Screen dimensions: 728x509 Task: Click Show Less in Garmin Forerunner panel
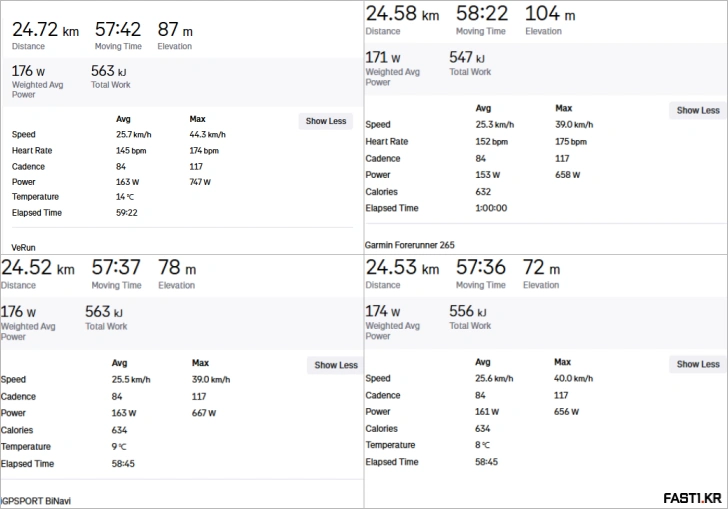(x=697, y=110)
